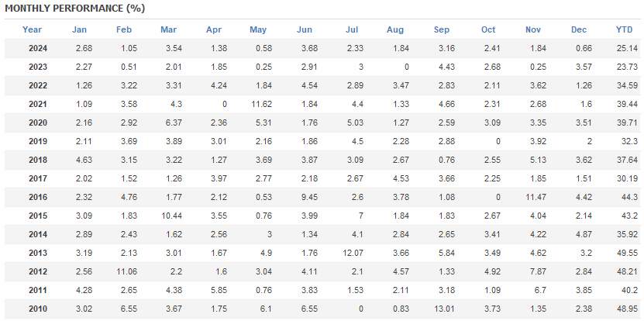Select the Aug column header
Screen dimensions: 644x321
pyautogui.click(x=395, y=29)
